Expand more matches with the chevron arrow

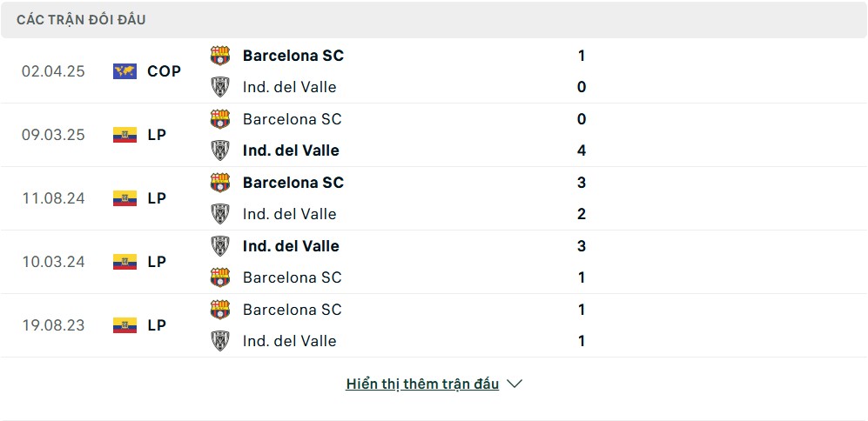[515, 384]
